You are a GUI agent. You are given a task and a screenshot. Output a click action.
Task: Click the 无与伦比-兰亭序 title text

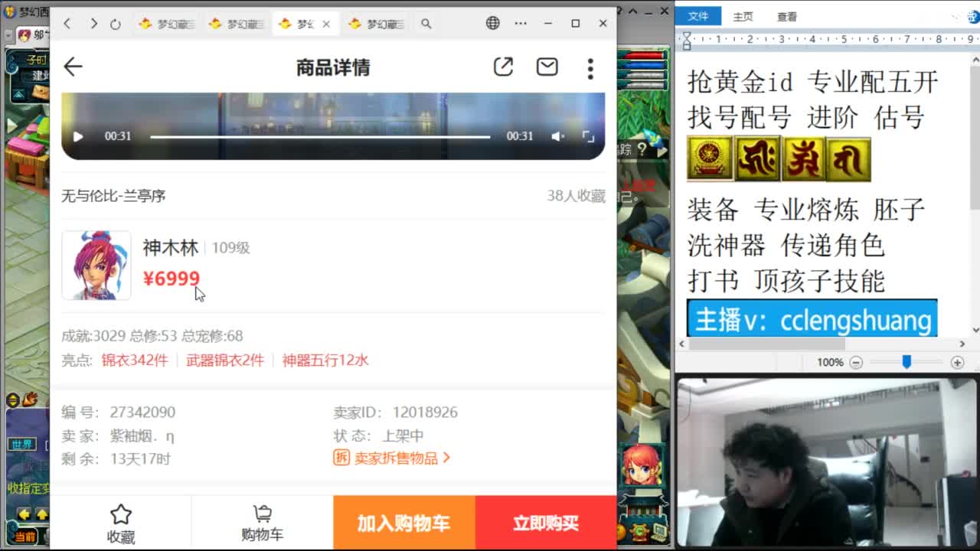(113, 196)
